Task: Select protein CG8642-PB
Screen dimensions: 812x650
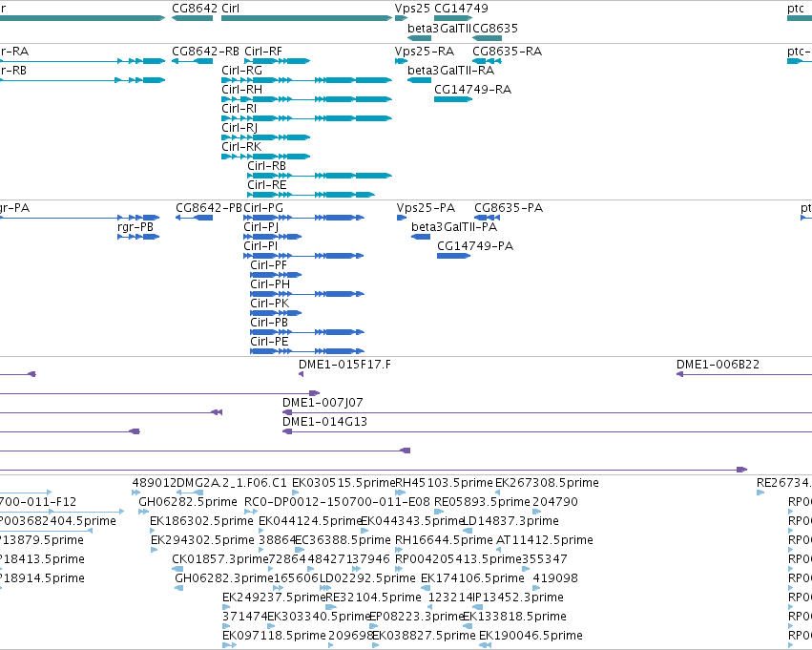Action: click(x=195, y=218)
